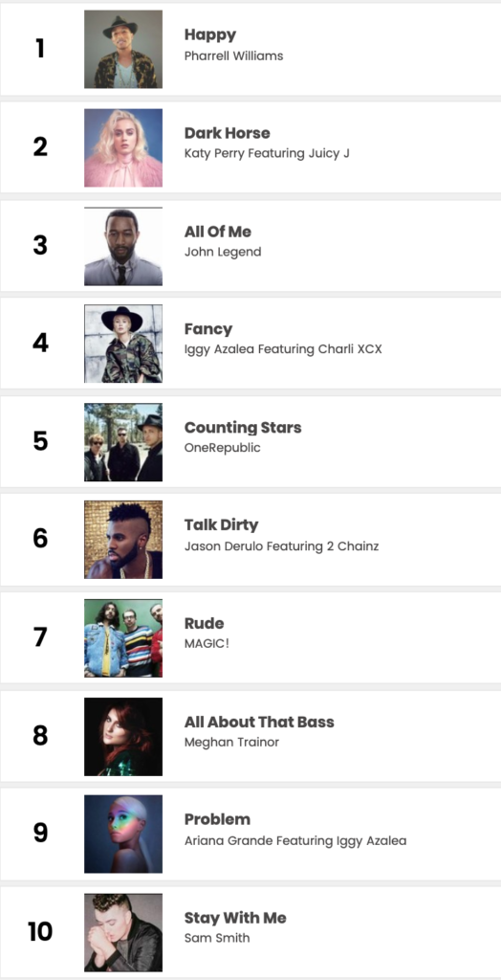Screen dimensions: 501x980
Task: Open the Happy song title
Action: point(210,35)
